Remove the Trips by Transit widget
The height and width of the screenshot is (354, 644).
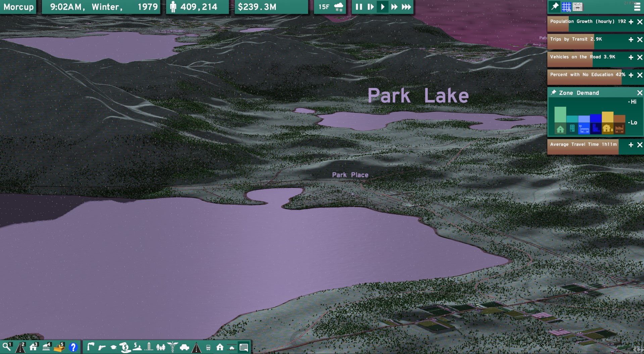point(640,40)
